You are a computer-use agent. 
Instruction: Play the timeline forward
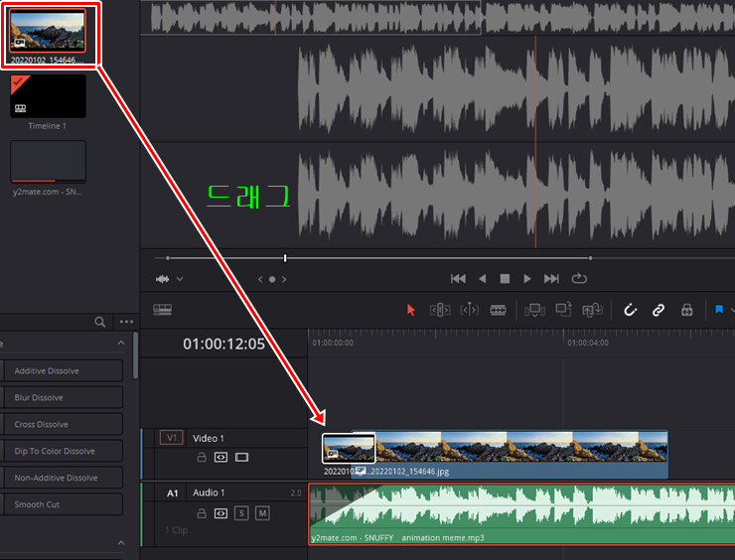coord(527,279)
